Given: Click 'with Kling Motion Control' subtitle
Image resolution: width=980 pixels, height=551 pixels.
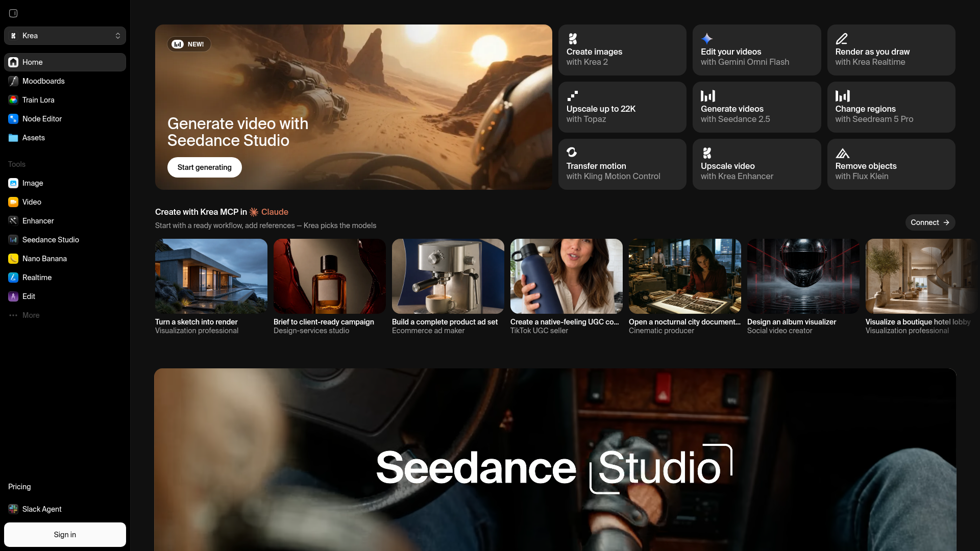Looking at the screenshot, I should pos(613,177).
